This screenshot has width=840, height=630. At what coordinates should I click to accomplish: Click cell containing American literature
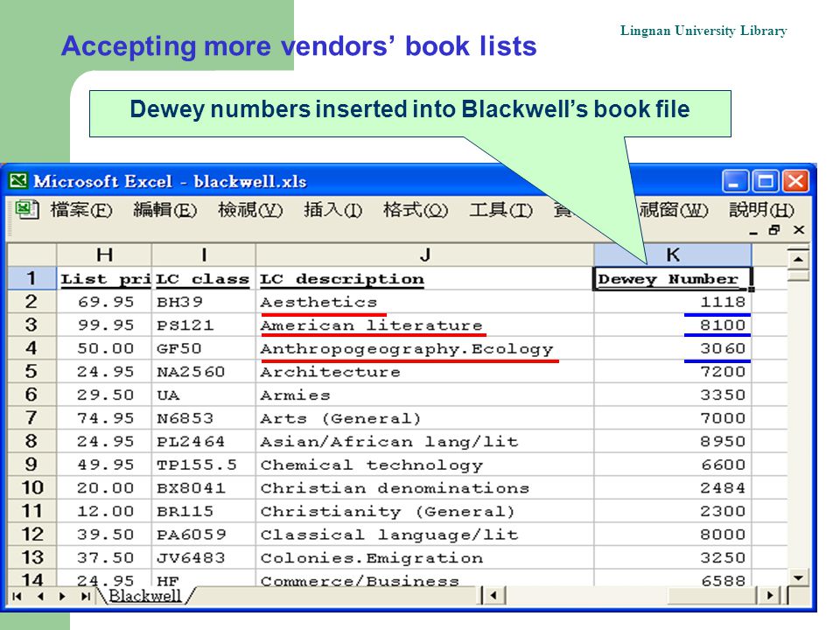coord(425,325)
